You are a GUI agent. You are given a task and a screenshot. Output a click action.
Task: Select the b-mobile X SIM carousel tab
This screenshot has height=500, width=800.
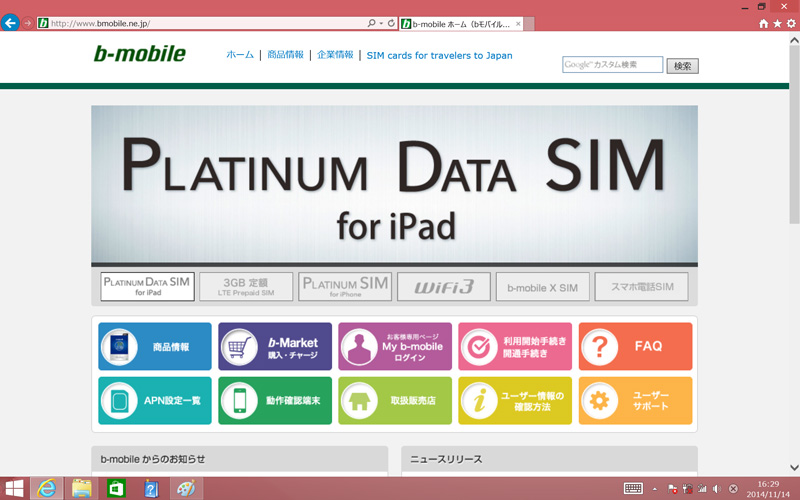[542, 287]
